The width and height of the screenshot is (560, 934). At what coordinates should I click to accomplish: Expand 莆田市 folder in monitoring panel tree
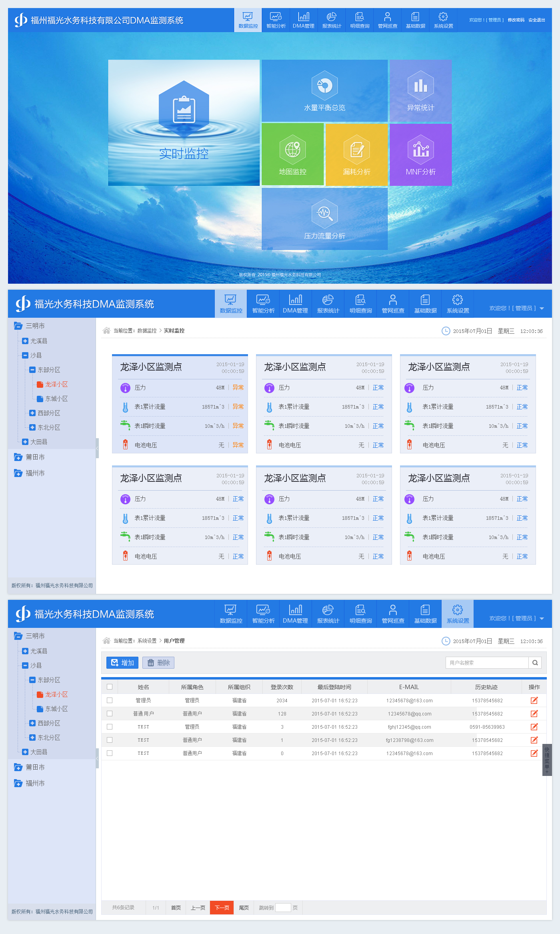click(x=18, y=457)
